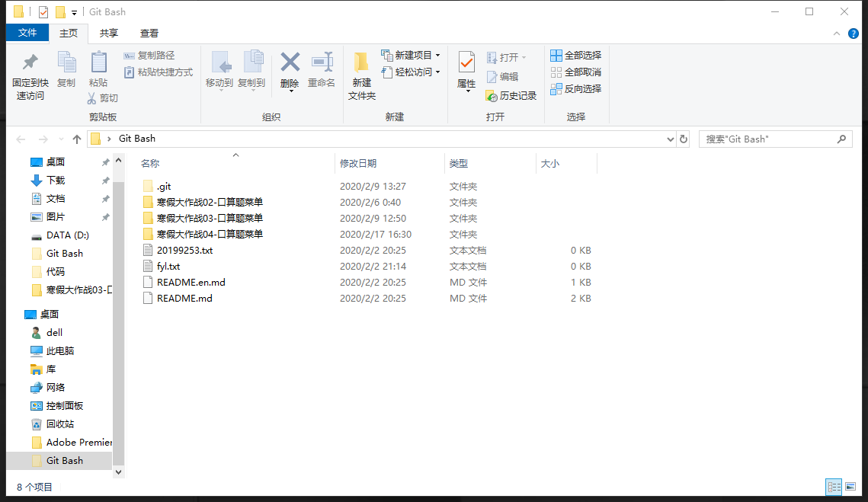This screenshot has width=868, height=502.
Task: Select folder 寒假大作战02-口算题菜单
Action: pos(203,203)
